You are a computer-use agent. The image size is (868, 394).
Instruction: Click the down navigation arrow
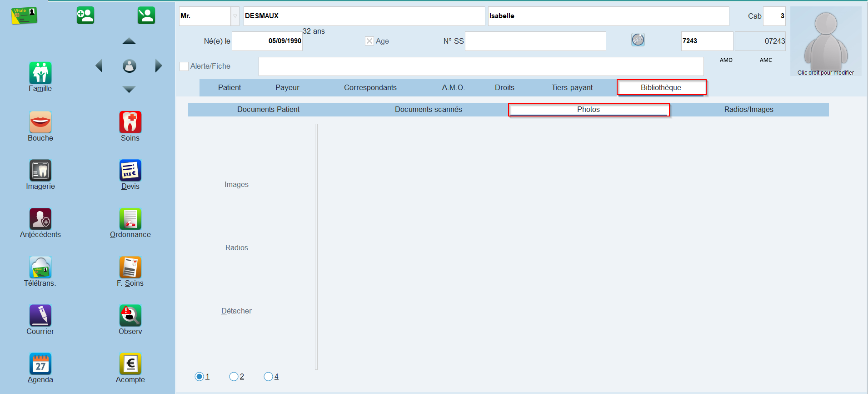pyautogui.click(x=129, y=90)
